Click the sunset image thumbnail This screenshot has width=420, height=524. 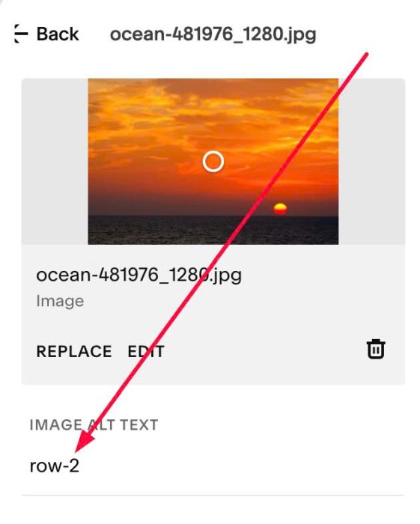click(x=213, y=162)
